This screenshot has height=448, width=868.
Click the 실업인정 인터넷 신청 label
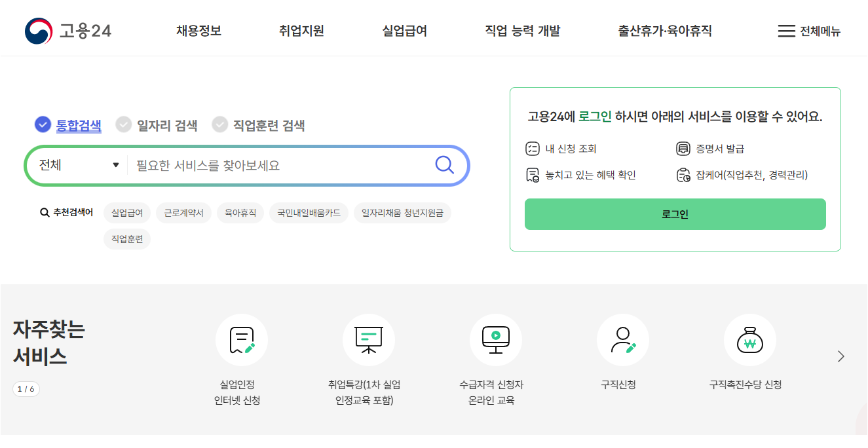tap(237, 392)
